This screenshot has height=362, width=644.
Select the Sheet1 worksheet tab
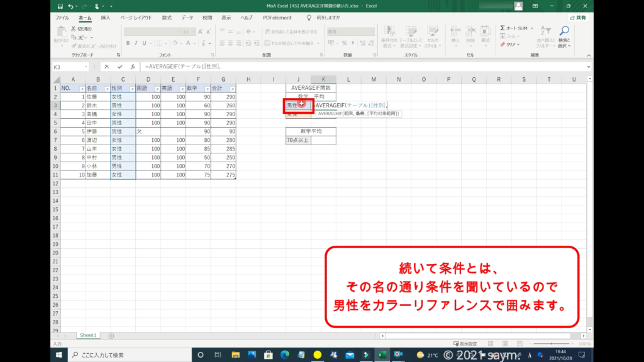point(87,336)
